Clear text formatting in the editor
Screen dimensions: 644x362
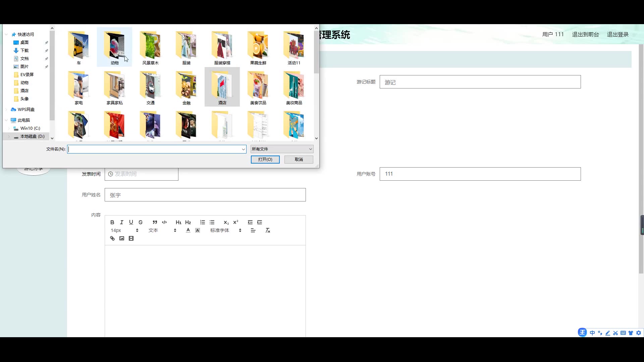point(268,230)
